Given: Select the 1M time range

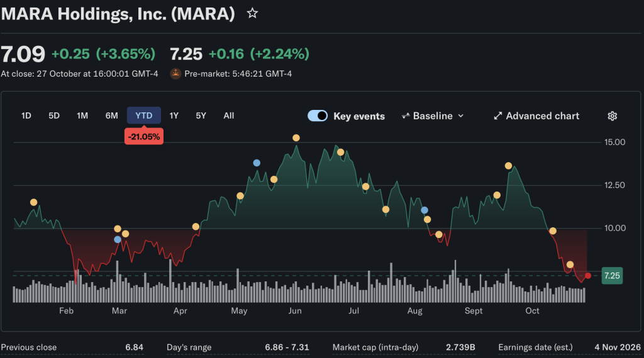Looking at the screenshot, I should click(x=82, y=116).
